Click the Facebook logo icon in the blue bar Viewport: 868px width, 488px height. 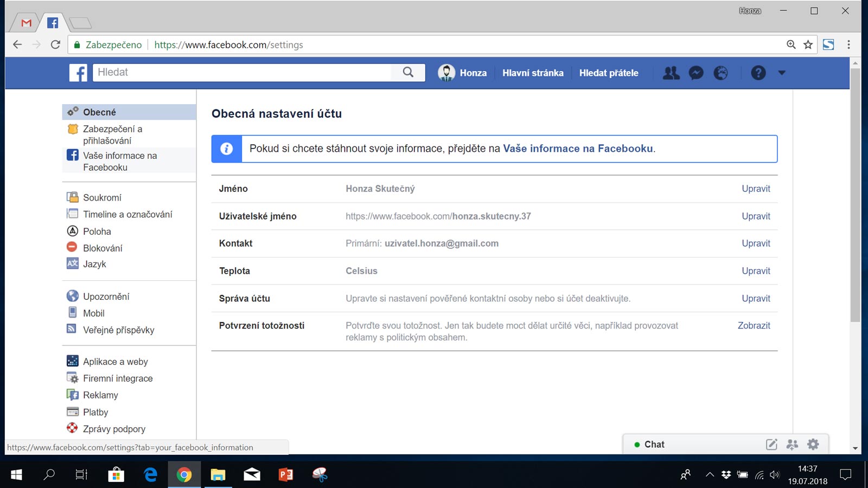click(x=78, y=73)
